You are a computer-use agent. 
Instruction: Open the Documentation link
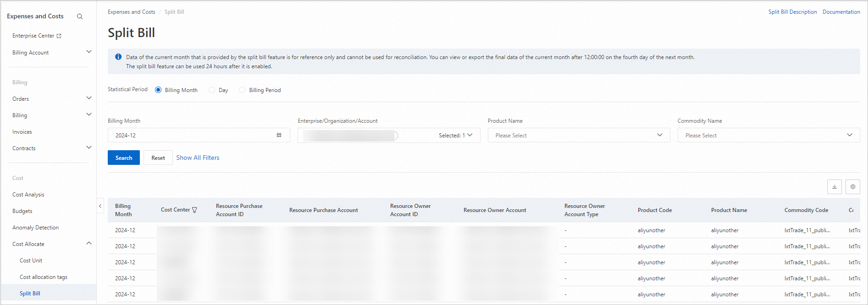(841, 12)
